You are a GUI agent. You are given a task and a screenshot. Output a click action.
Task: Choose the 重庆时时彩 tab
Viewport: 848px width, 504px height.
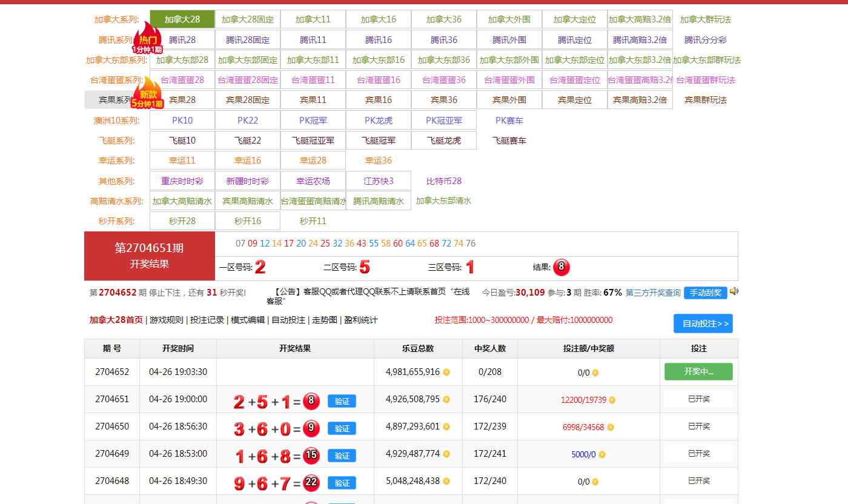coord(182,181)
